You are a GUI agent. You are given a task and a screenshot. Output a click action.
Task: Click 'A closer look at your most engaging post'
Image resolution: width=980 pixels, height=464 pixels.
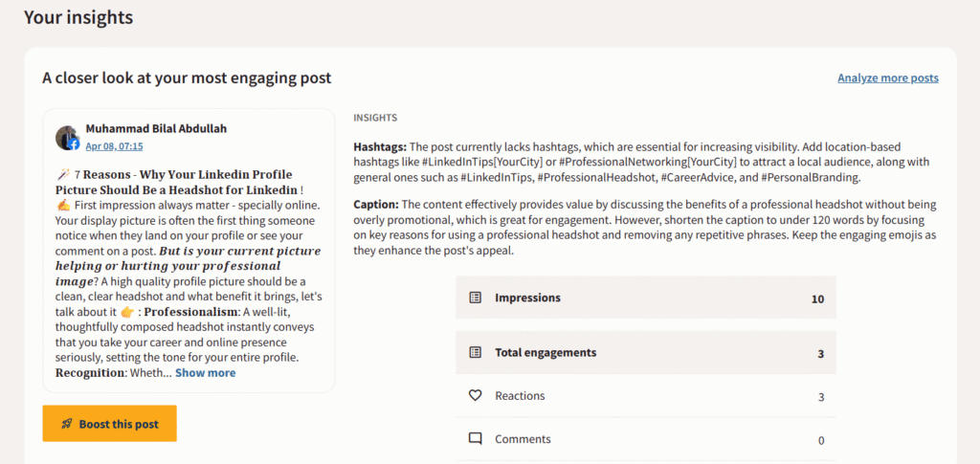click(187, 78)
